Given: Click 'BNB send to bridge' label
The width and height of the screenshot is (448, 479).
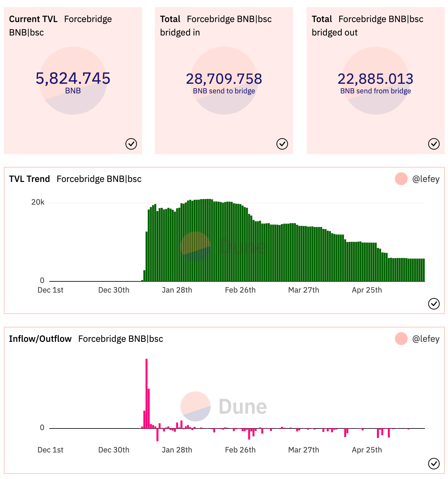Looking at the screenshot, I should [x=224, y=91].
